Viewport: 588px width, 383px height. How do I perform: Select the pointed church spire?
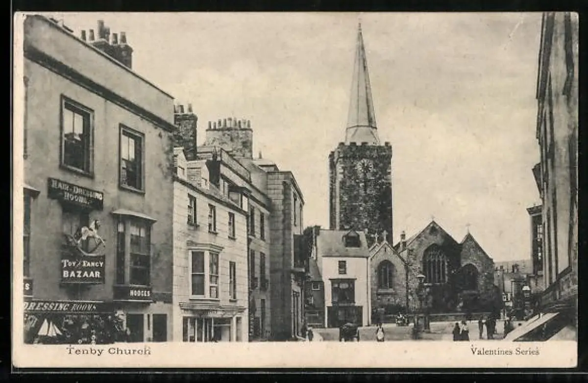361,93
